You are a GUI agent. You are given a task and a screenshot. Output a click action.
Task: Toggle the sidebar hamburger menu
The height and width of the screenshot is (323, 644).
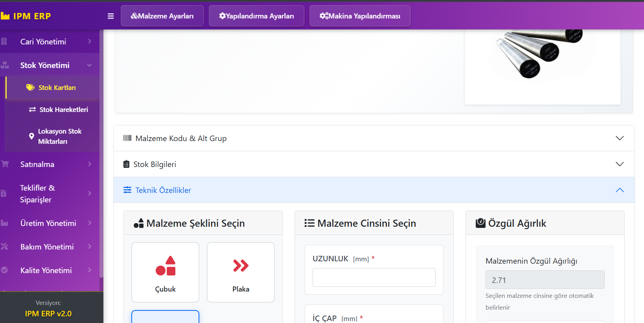(x=110, y=16)
